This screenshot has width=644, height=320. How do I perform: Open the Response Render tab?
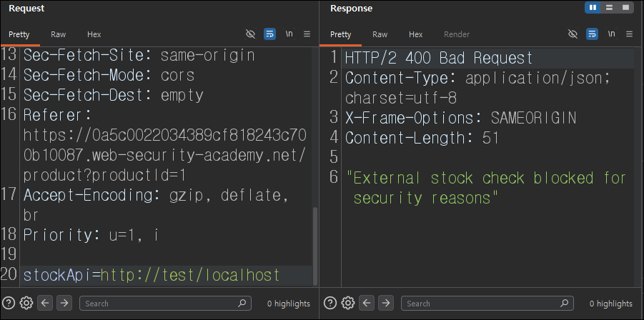[457, 34]
